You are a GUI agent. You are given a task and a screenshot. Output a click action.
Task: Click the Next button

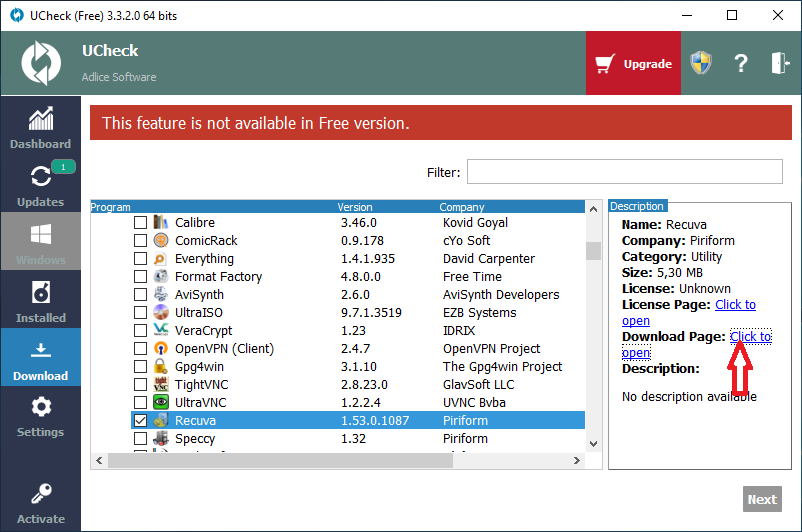coord(762,499)
